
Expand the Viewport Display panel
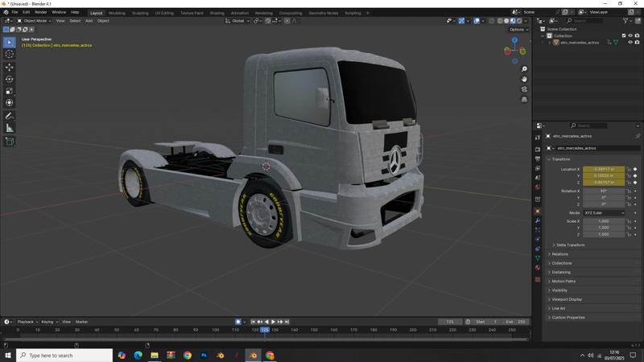(x=567, y=299)
